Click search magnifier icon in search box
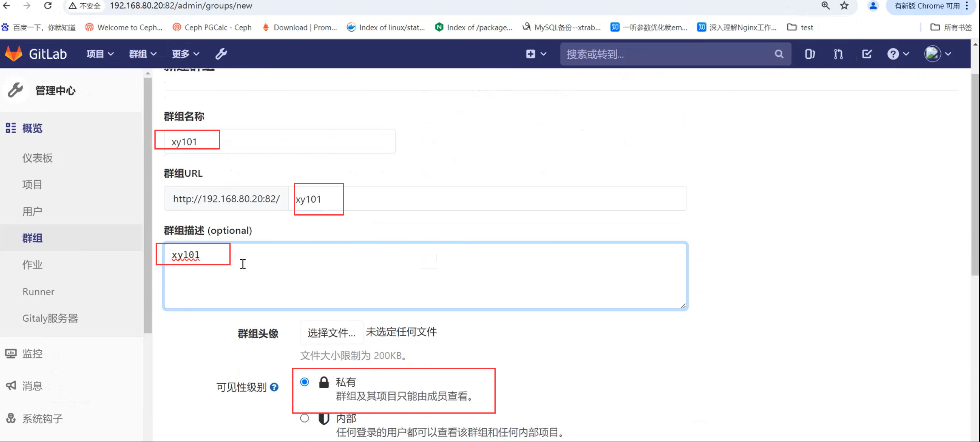980x442 pixels. coord(779,54)
